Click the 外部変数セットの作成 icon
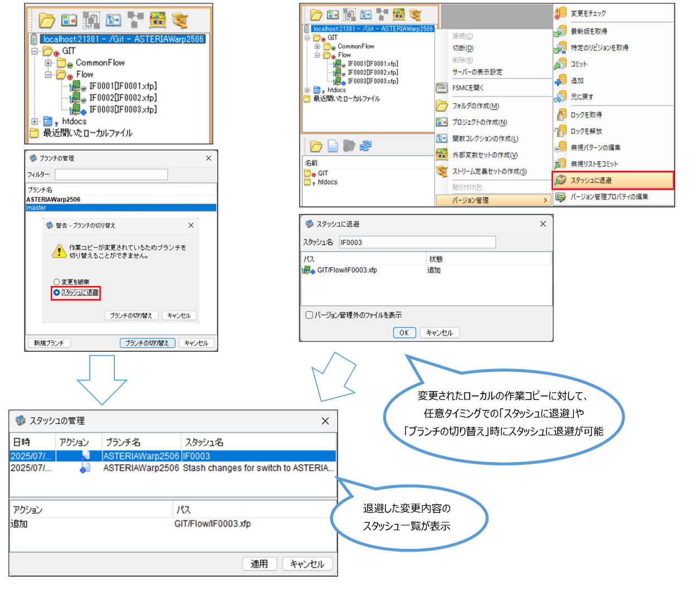 [x=442, y=155]
